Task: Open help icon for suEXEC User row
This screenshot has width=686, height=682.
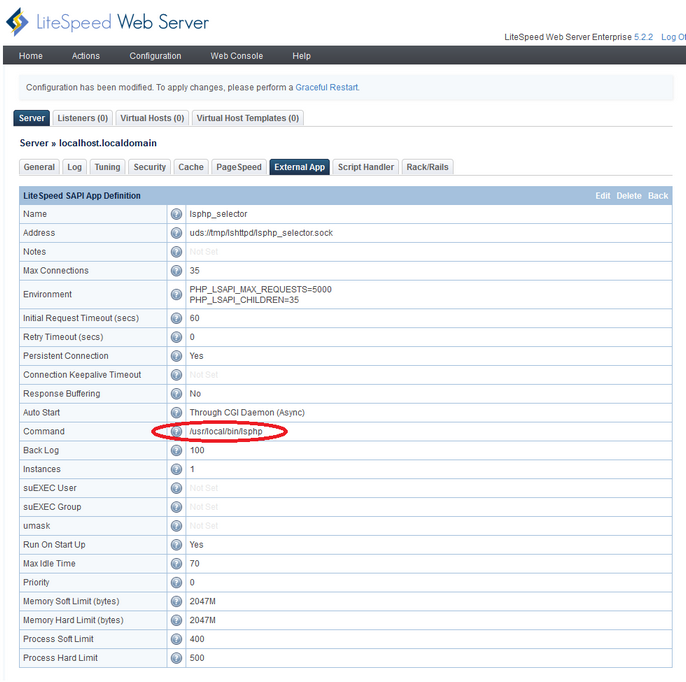Action: click(176, 488)
